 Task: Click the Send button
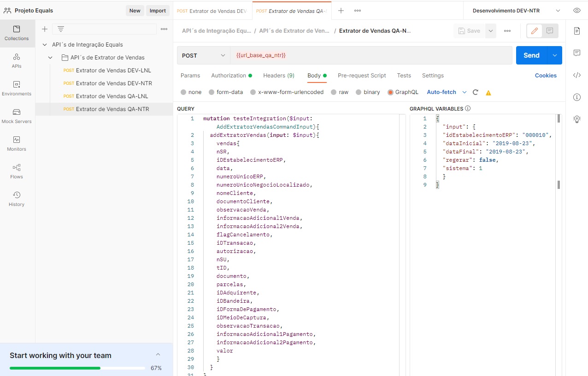point(531,55)
